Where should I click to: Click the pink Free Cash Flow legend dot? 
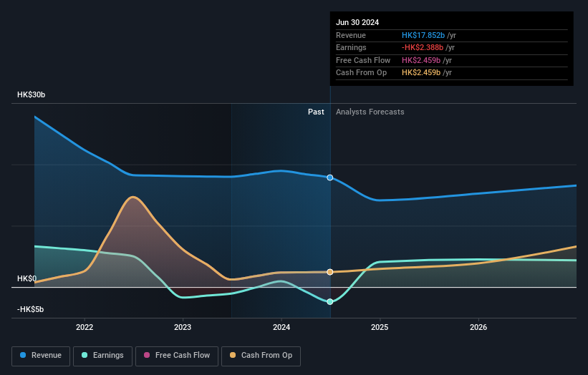coord(147,355)
